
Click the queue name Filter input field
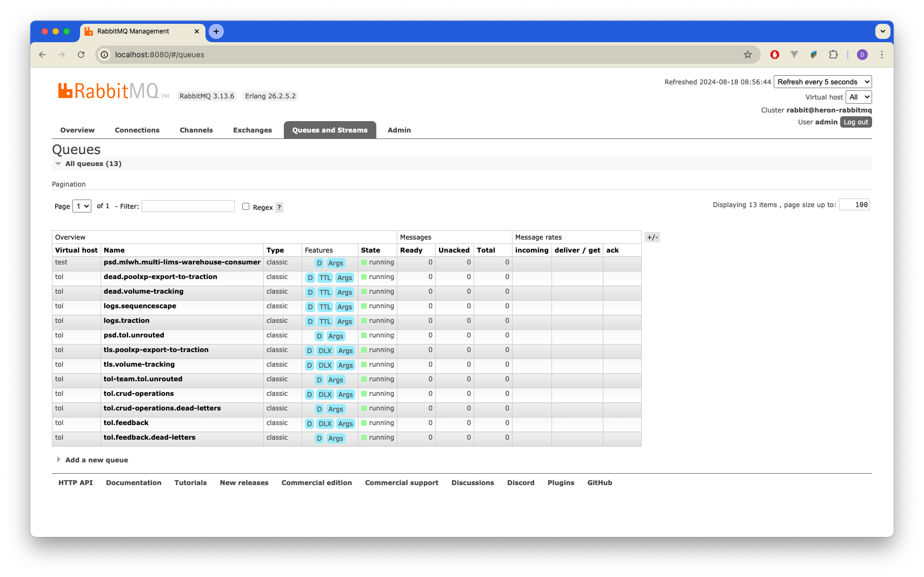188,206
